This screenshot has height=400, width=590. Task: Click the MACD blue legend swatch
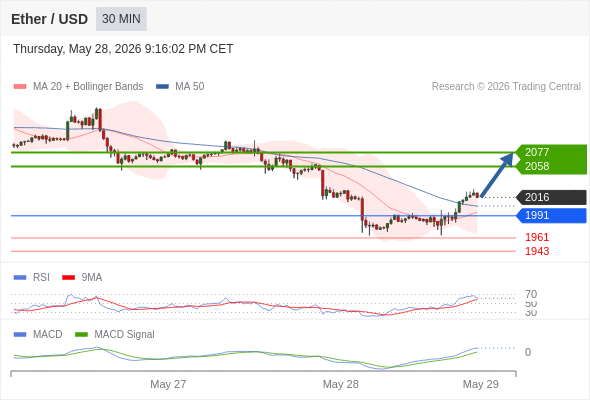point(20,335)
